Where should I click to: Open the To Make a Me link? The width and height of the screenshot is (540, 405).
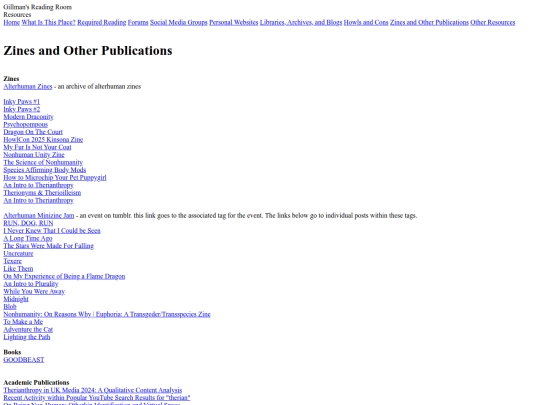coord(23,322)
